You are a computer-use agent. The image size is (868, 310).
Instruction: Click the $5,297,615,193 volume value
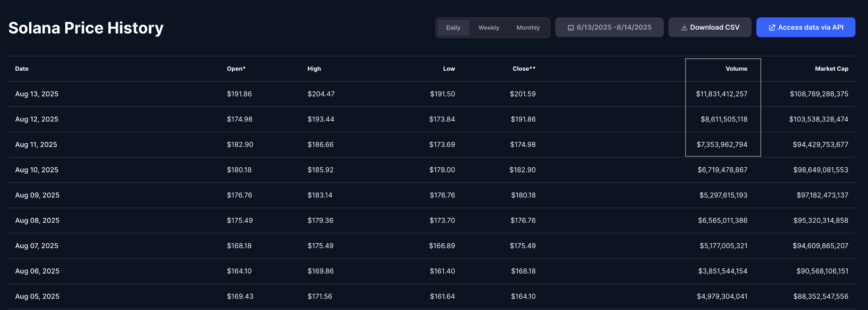coord(723,195)
